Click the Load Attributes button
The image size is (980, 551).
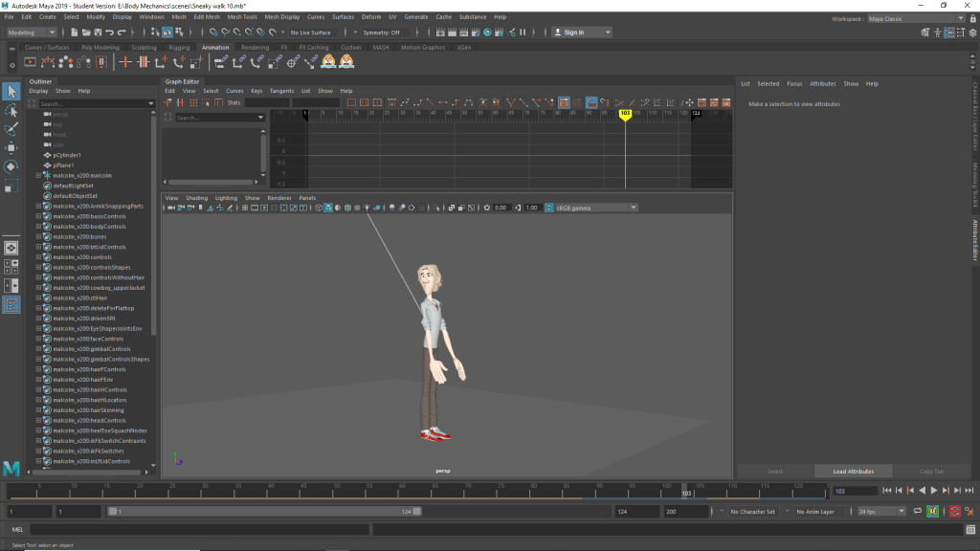click(x=852, y=471)
